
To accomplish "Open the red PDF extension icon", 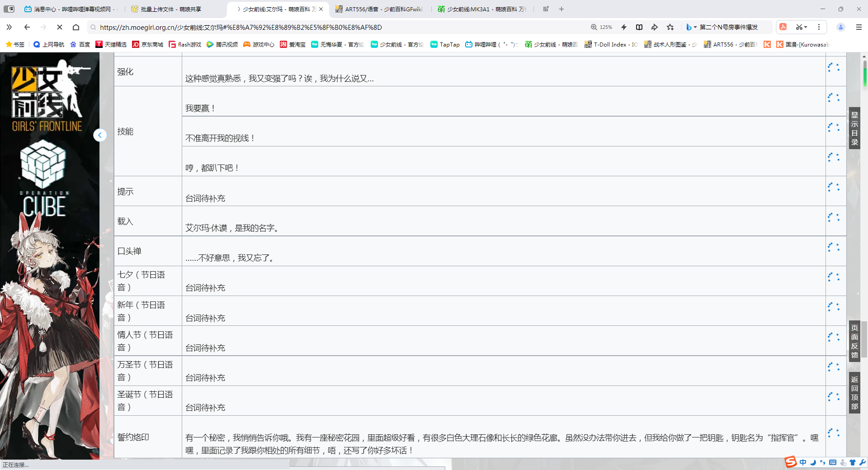I will [x=783, y=27].
